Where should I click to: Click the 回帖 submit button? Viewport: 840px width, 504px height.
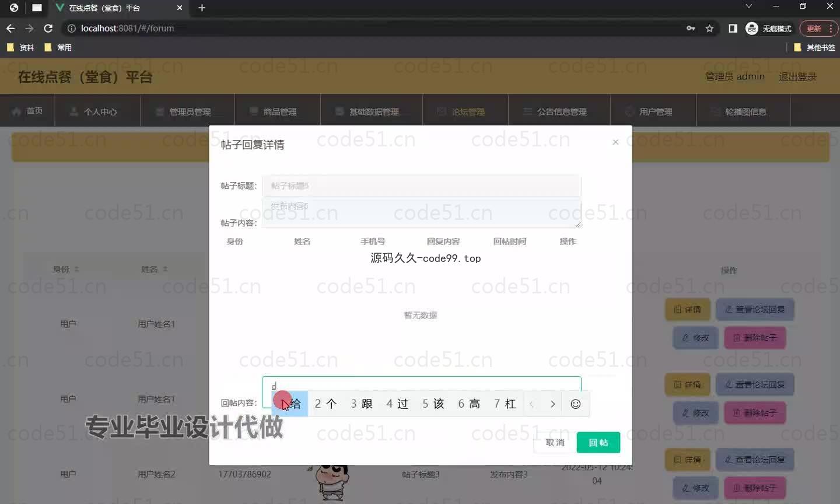click(x=598, y=443)
